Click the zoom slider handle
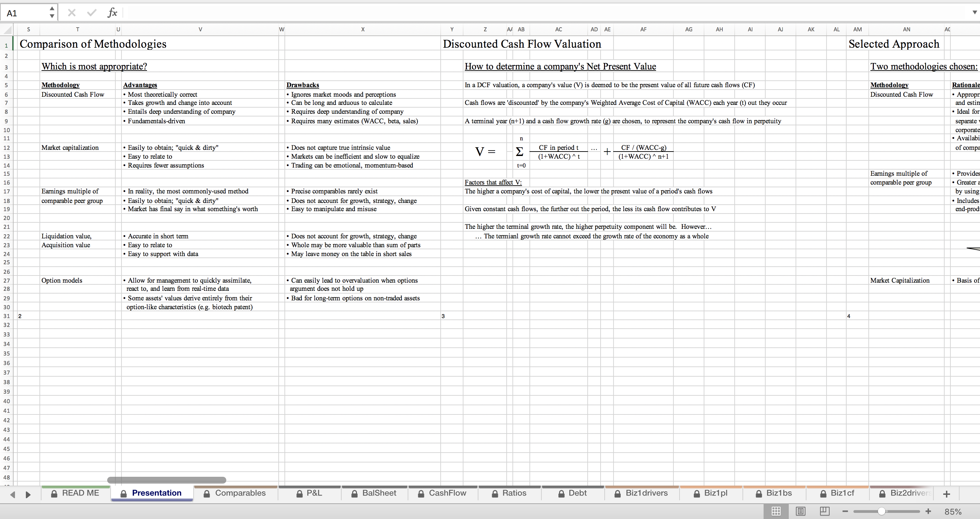This screenshot has width=980, height=519. (x=881, y=512)
